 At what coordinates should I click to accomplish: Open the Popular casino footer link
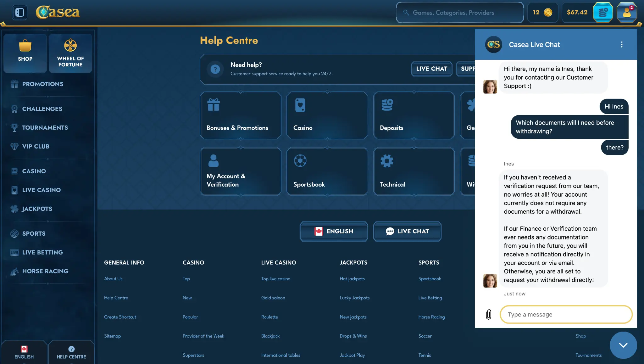[x=190, y=317]
